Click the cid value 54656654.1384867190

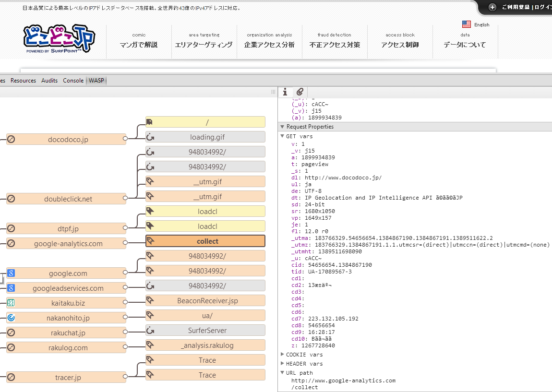pos(340,265)
